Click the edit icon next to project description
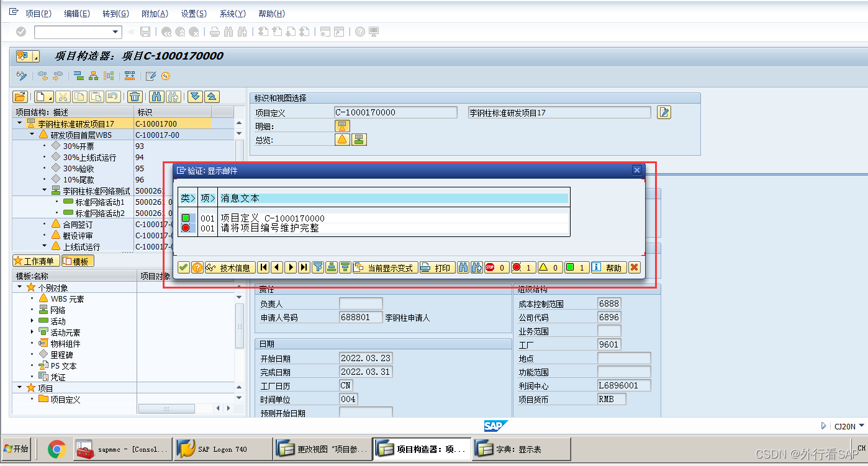Image resolution: width=868 pixels, height=466 pixels. click(x=664, y=112)
